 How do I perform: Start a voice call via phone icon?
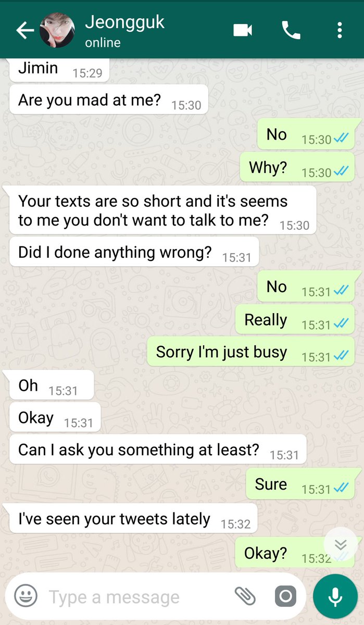pos(291,30)
